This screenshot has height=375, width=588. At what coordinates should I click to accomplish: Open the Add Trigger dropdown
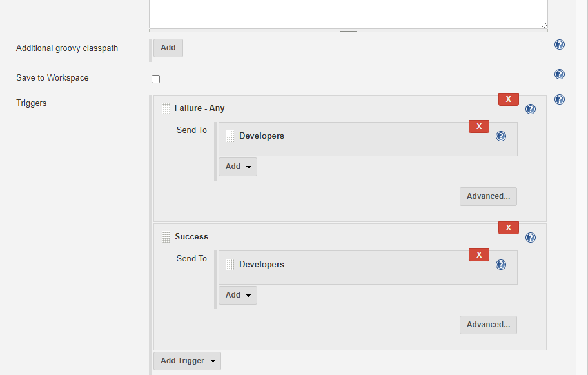tap(187, 361)
